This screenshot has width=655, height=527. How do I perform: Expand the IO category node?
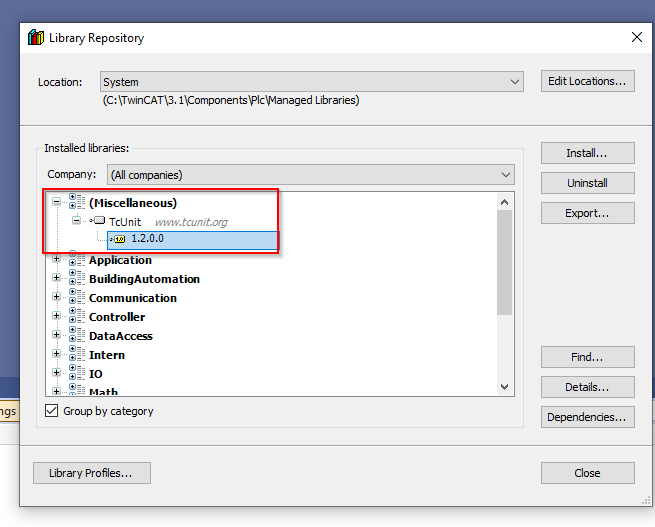56,372
